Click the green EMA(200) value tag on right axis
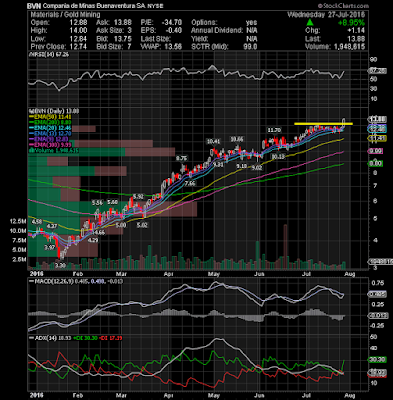Screen dimensions: 393x400 [x=376, y=163]
